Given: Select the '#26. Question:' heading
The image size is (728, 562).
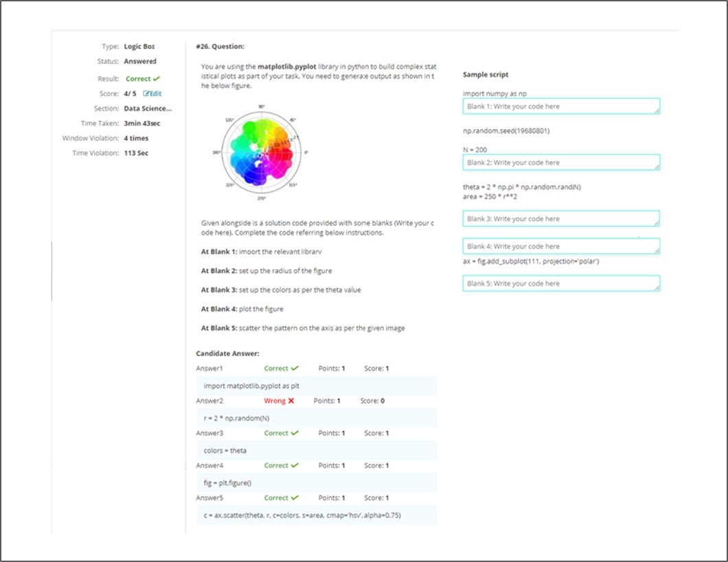Looking at the screenshot, I should point(220,47).
